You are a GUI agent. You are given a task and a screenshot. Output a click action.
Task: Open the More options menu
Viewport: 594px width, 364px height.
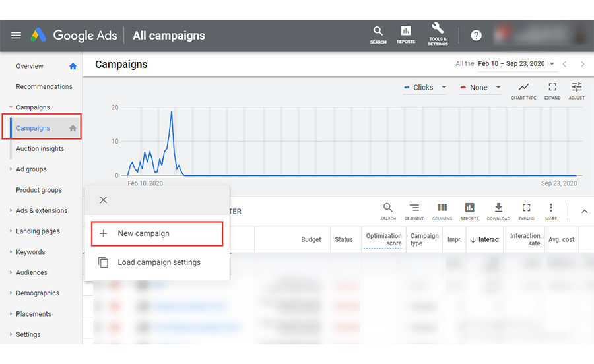pos(551,212)
